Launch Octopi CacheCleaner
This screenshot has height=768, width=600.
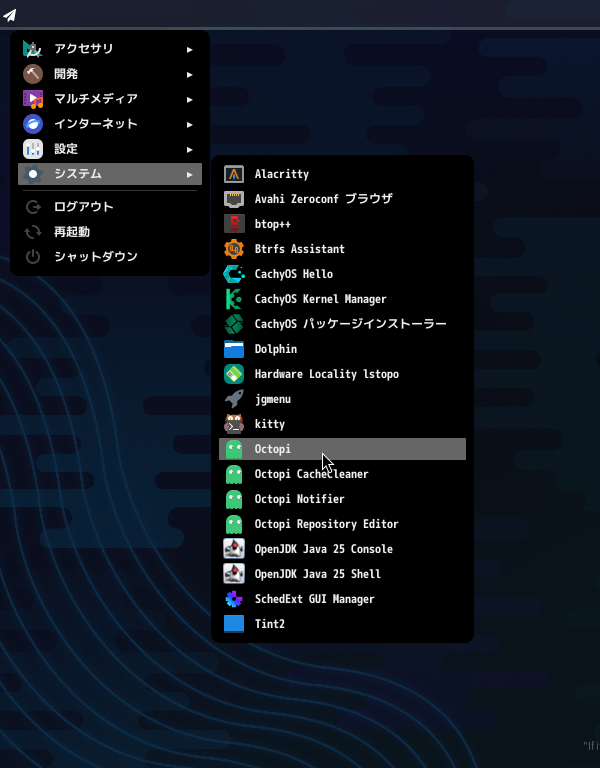click(342, 474)
